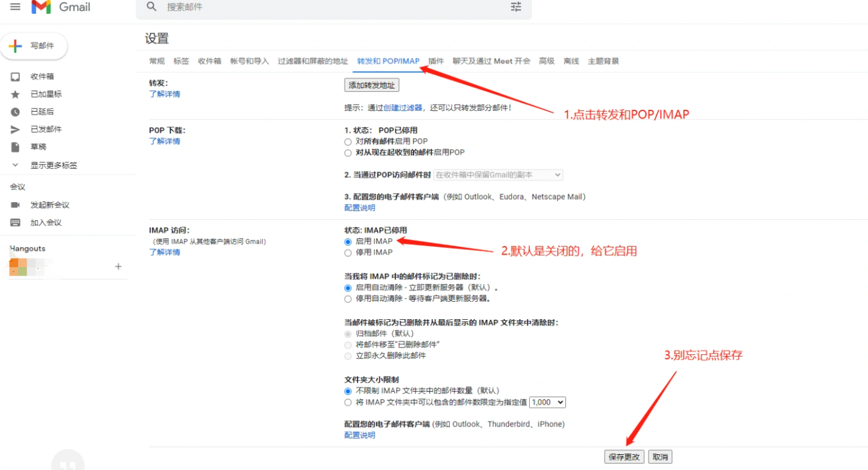This screenshot has width=868, height=470.
Task: Click the magnifier search icon
Action: [x=152, y=7]
